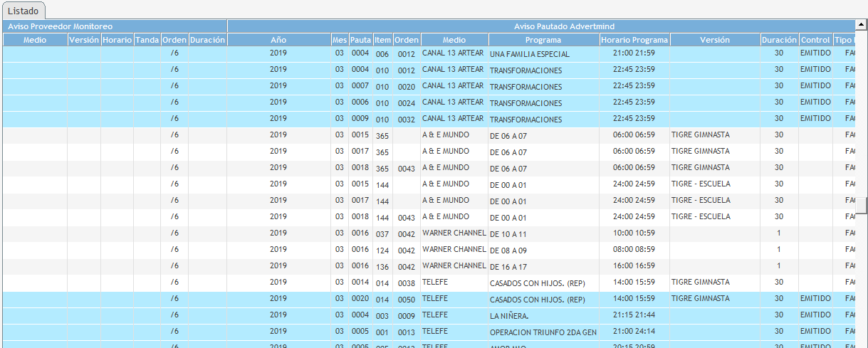Sort by the Programa column header
Screen dimensions: 868x348
[543, 40]
